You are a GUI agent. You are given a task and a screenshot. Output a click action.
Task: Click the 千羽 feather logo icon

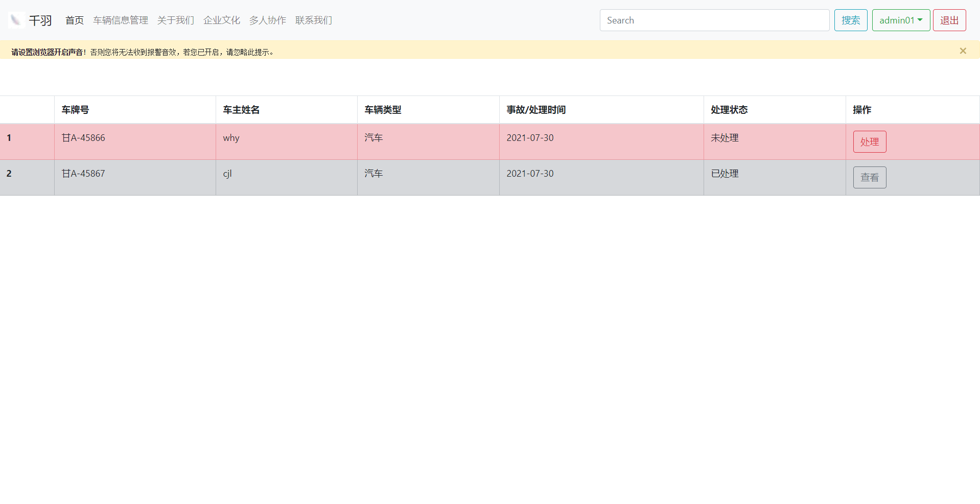tap(16, 20)
